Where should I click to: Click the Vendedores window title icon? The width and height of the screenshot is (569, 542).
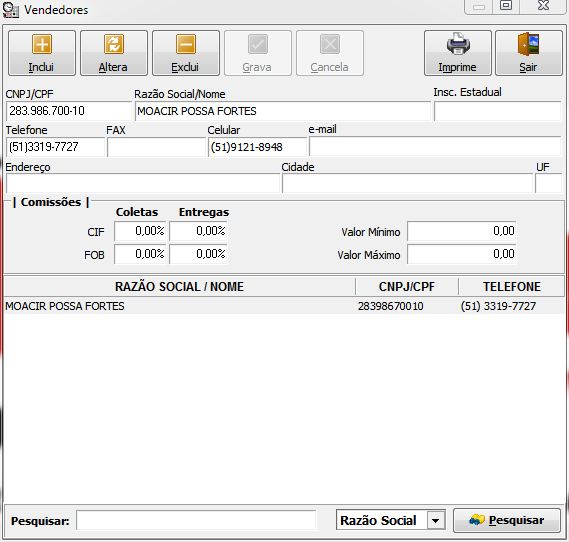pyautogui.click(x=11, y=10)
